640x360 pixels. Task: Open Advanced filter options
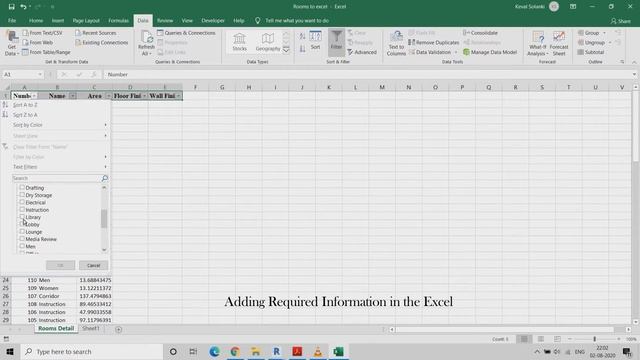tap(362, 52)
